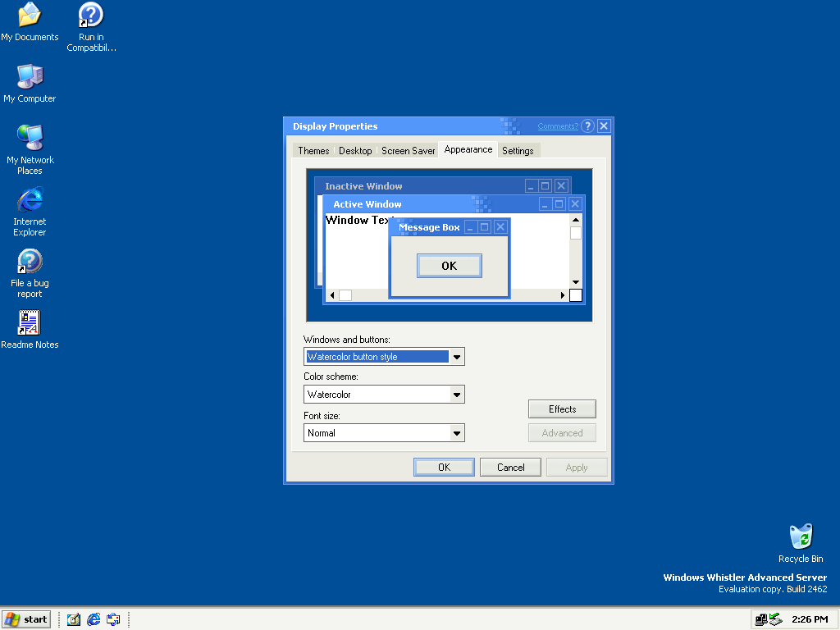Select the My Computer desktop icon

[x=30, y=84]
